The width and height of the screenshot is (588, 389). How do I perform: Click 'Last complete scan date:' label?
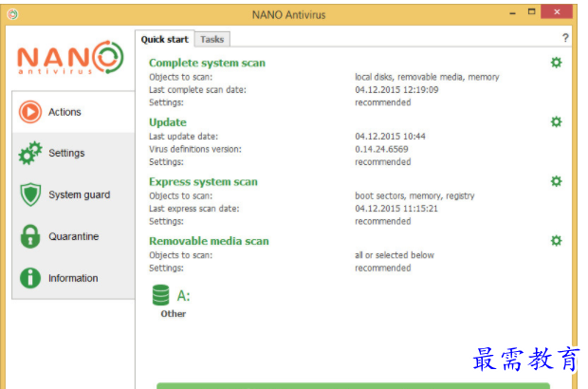click(x=197, y=89)
